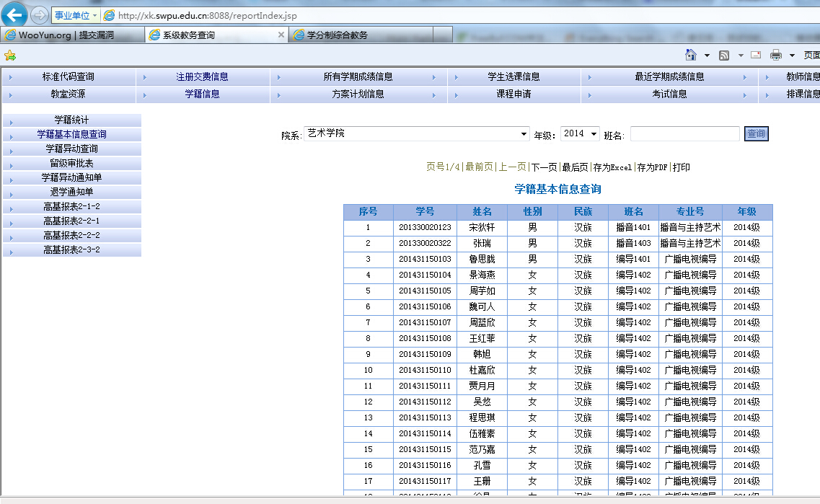Click 存为PDF export link
The height and width of the screenshot is (504, 820).
(x=652, y=167)
